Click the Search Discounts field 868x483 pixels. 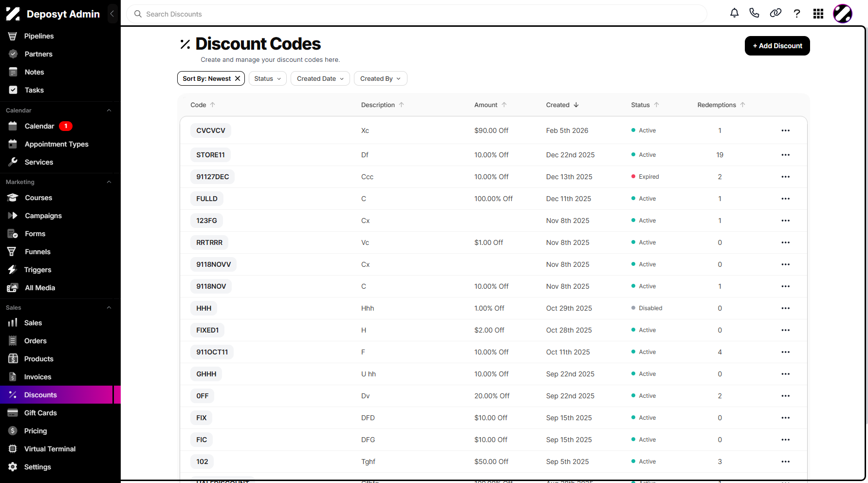417,14
